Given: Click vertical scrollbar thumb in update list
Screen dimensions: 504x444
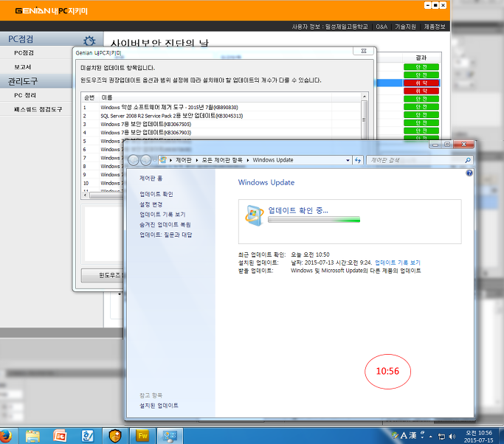Looking at the screenshot, I should coord(364,119).
